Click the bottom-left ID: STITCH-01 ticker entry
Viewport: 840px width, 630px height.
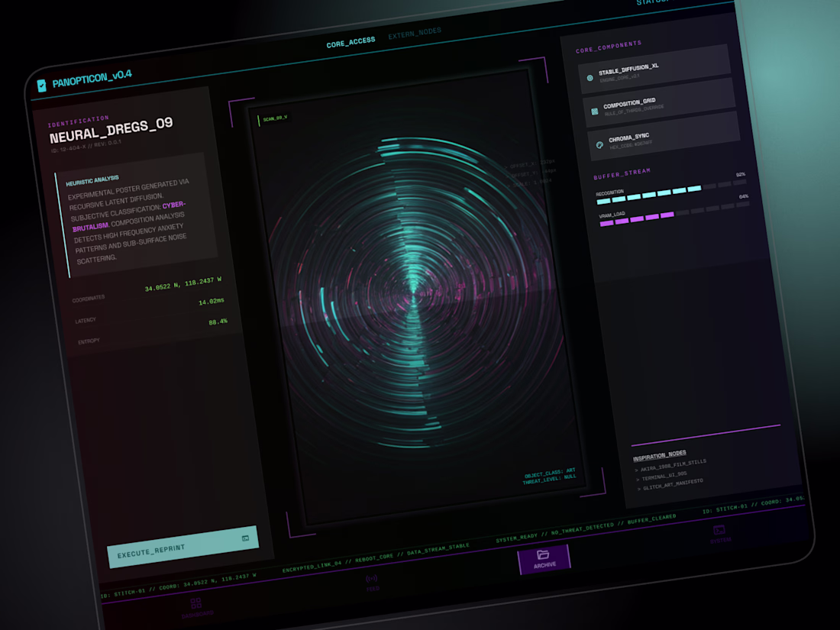tap(123, 593)
